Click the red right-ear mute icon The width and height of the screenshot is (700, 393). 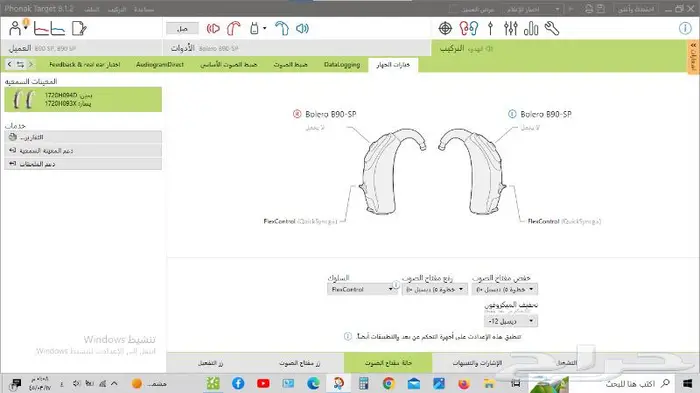click(x=213, y=29)
